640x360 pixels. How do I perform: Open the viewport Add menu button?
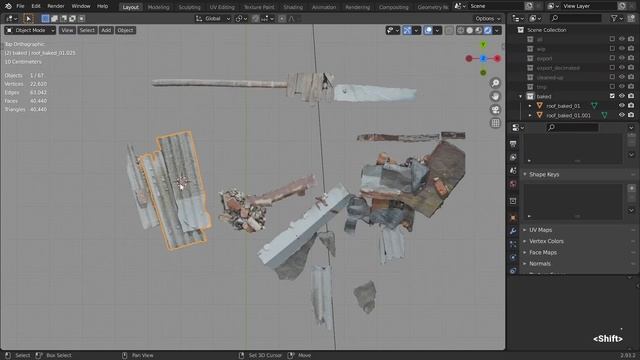click(x=106, y=30)
